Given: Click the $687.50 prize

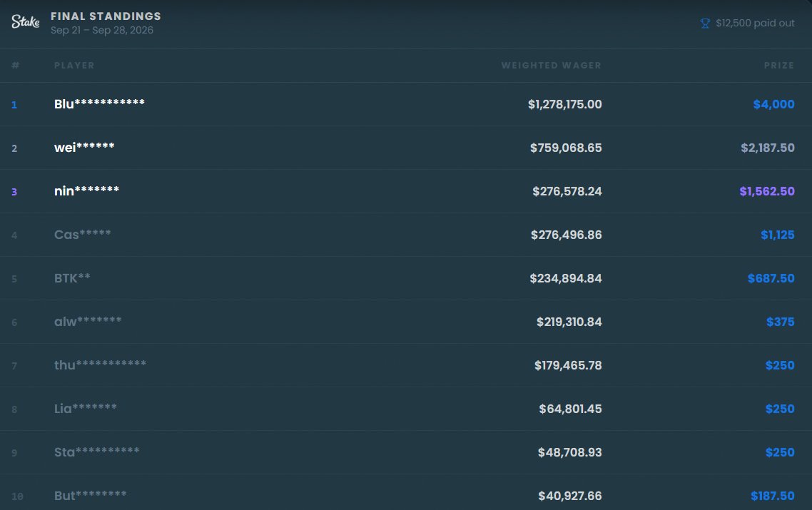Looking at the screenshot, I should [x=771, y=278].
